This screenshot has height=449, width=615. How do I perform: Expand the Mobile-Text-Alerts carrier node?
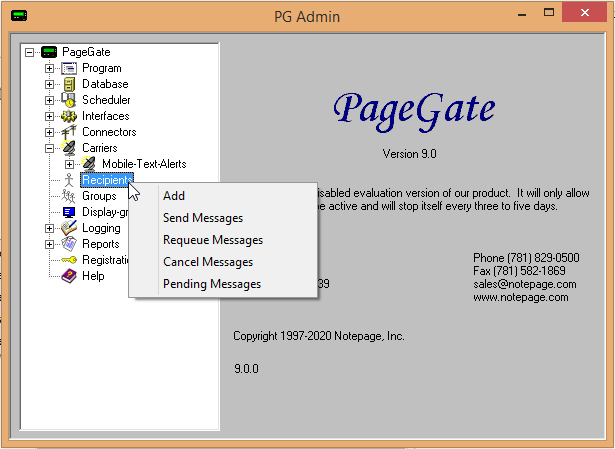(x=69, y=164)
